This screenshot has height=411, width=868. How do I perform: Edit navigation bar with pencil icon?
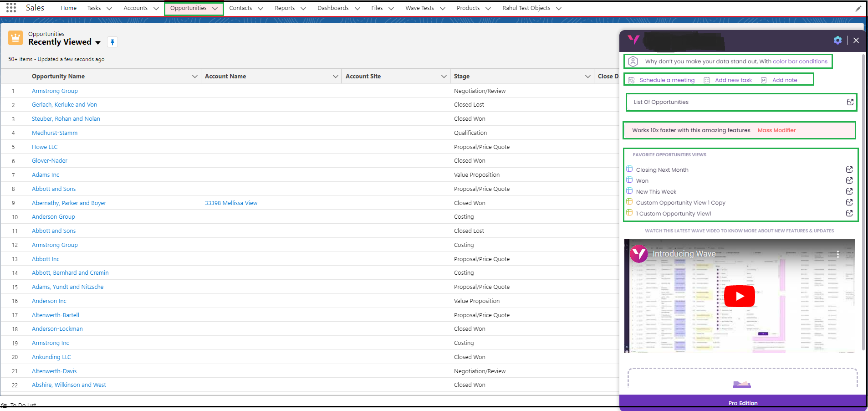coord(858,8)
